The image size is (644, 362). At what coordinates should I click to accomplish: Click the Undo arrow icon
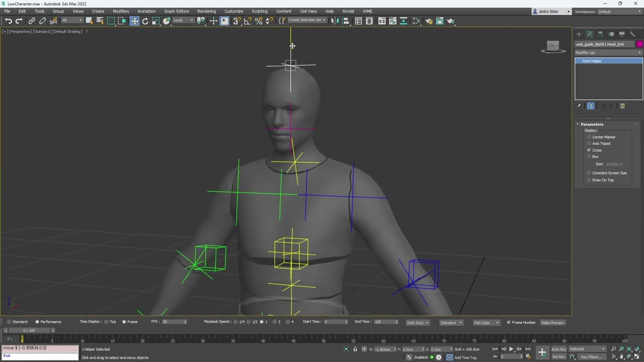click(x=9, y=21)
